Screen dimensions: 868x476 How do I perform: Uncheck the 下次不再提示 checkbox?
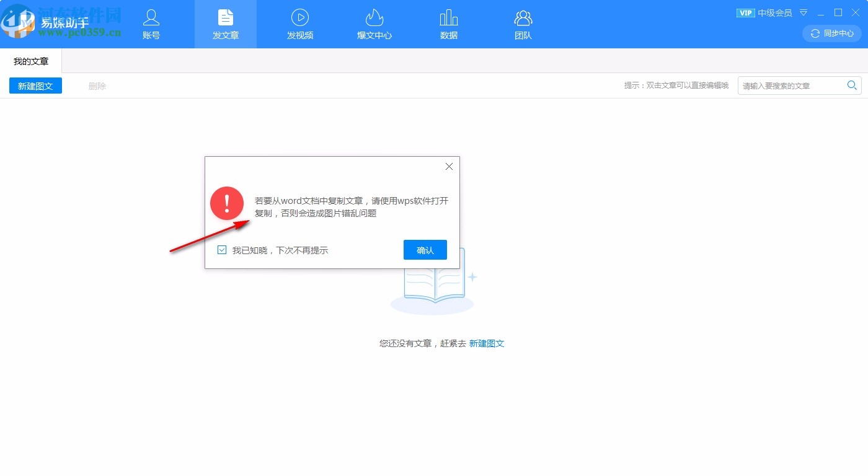pyautogui.click(x=222, y=250)
